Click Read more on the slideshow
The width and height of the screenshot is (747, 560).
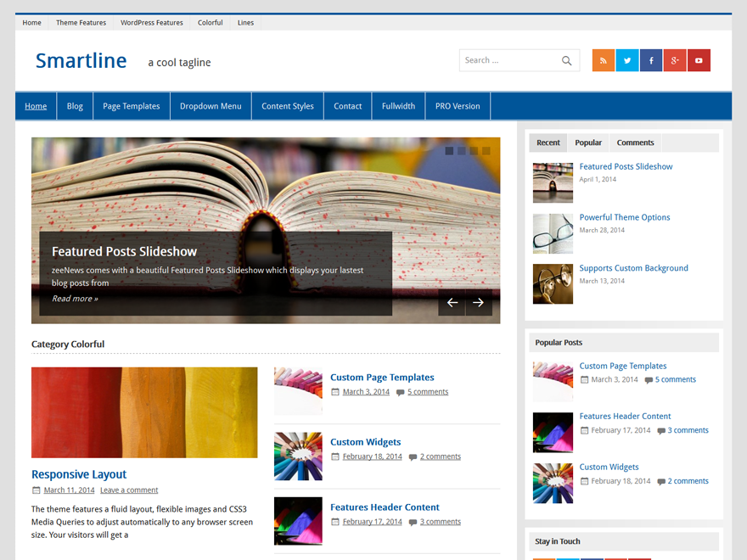[x=75, y=299]
